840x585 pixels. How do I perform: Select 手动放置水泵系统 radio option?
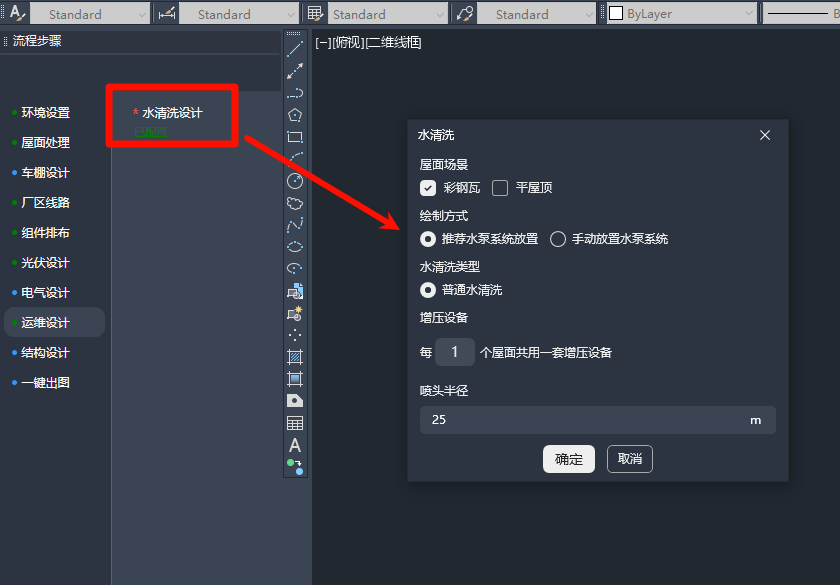tap(558, 239)
